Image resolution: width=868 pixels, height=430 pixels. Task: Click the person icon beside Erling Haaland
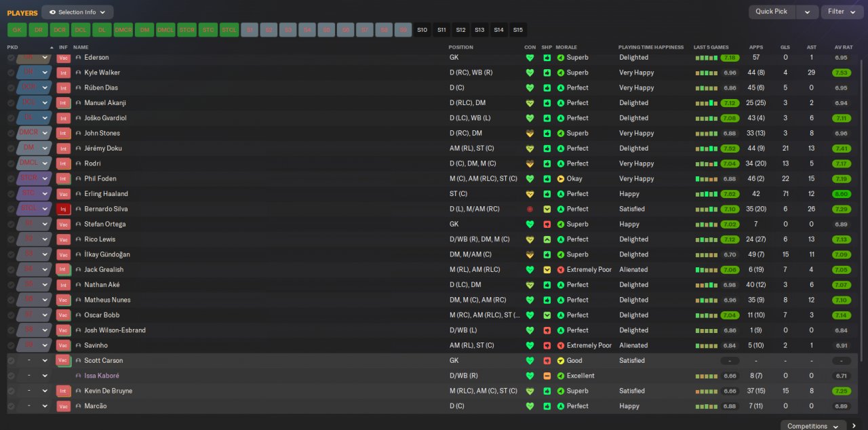(x=79, y=194)
